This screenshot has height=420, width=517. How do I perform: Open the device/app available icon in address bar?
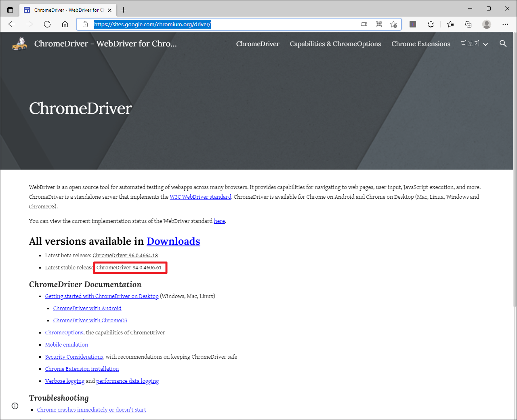point(364,24)
